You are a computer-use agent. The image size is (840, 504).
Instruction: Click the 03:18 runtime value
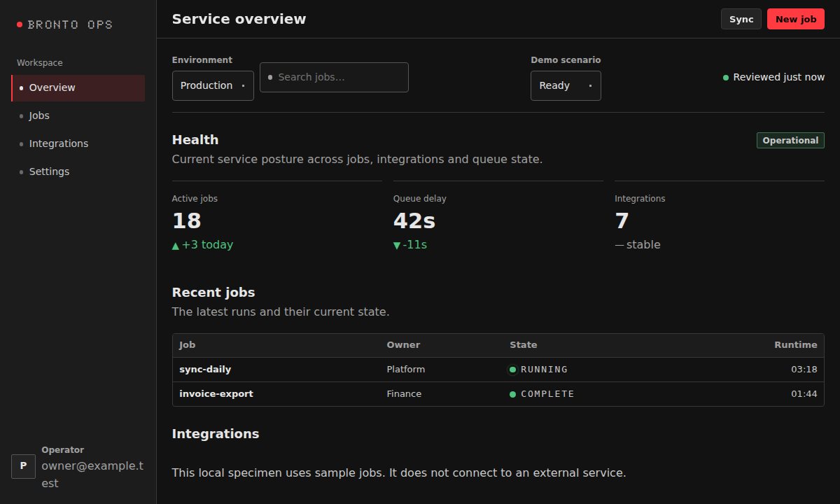click(x=804, y=370)
